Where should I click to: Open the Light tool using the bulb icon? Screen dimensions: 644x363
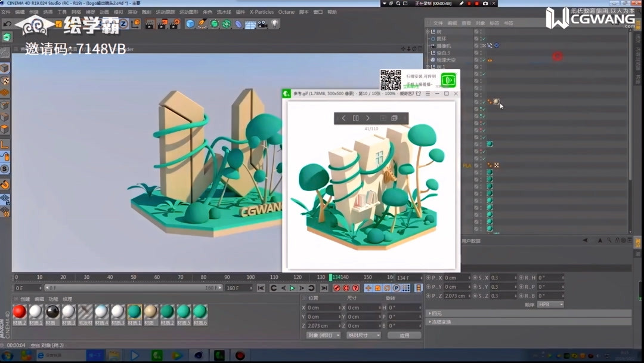[274, 24]
